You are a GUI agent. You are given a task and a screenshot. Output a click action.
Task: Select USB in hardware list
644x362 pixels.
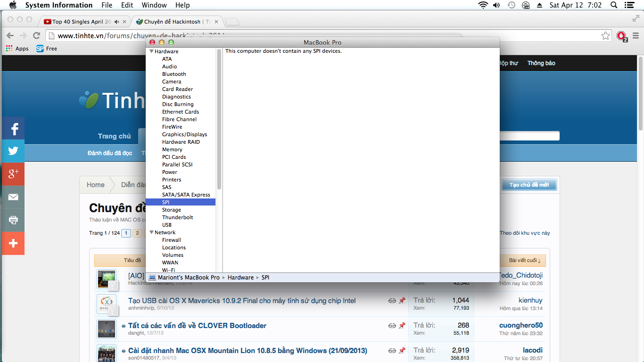coord(167,225)
